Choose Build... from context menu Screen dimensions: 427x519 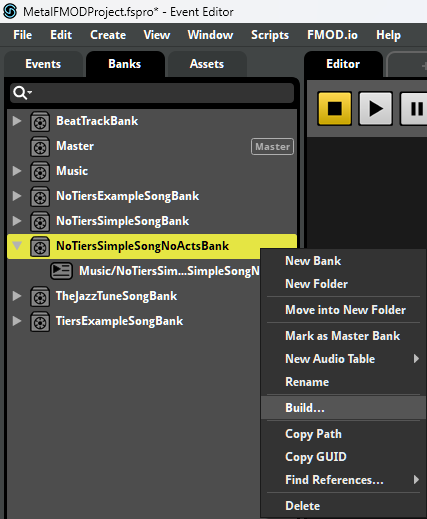(343, 408)
